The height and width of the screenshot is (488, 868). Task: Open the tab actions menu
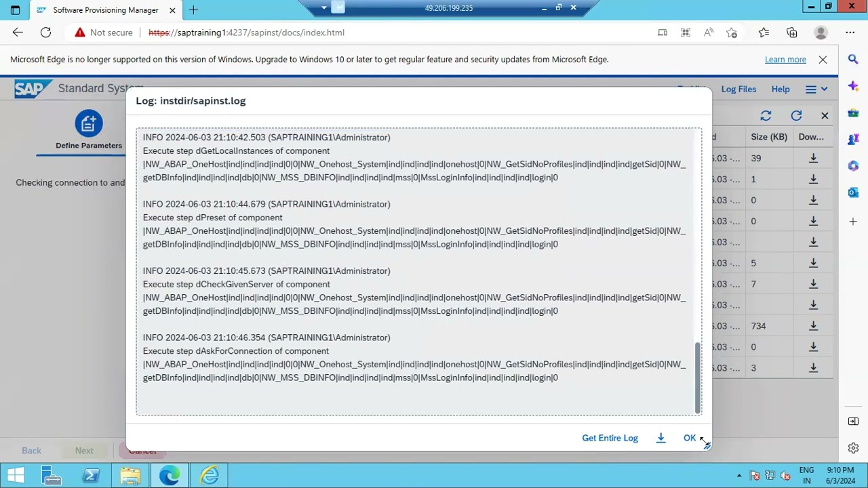pyautogui.click(x=15, y=10)
